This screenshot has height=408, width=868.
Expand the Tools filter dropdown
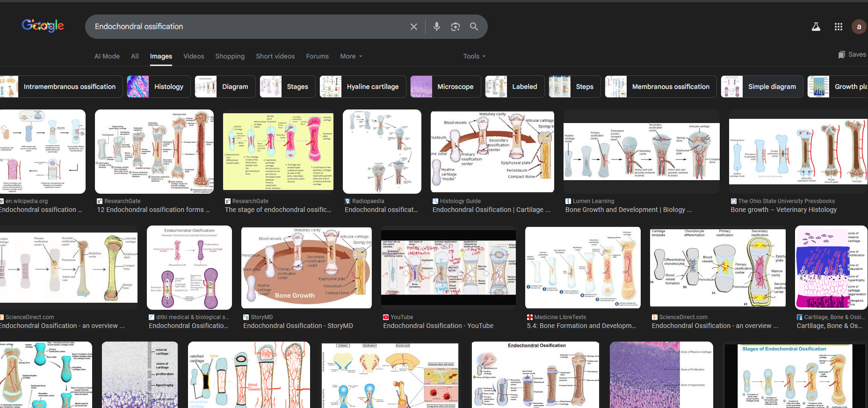click(x=474, y=56)
